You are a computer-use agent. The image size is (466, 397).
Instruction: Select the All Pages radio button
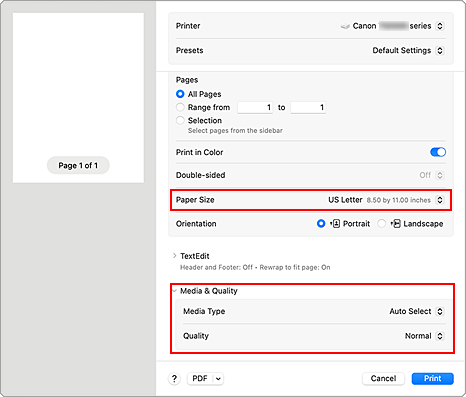[180, 94]
